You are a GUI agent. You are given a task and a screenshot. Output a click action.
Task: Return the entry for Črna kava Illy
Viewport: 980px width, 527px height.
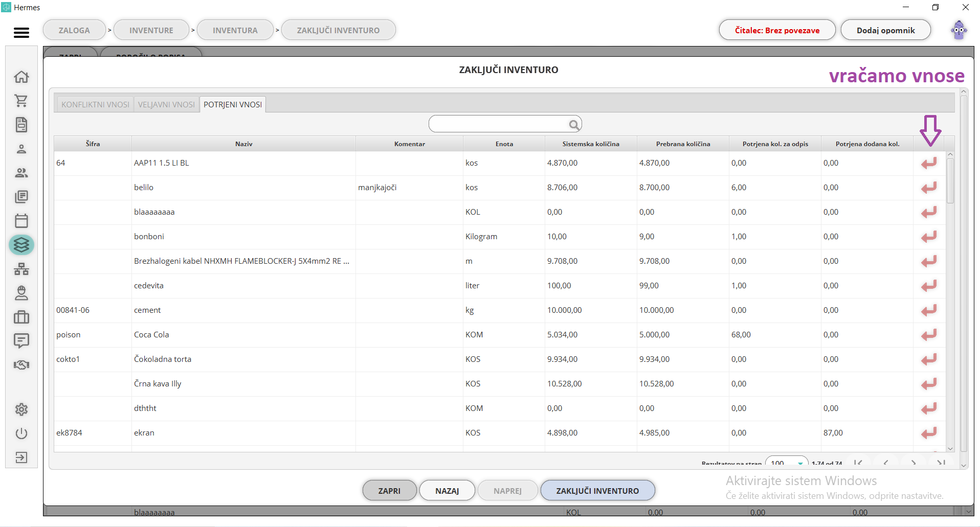tap(929, 384)
